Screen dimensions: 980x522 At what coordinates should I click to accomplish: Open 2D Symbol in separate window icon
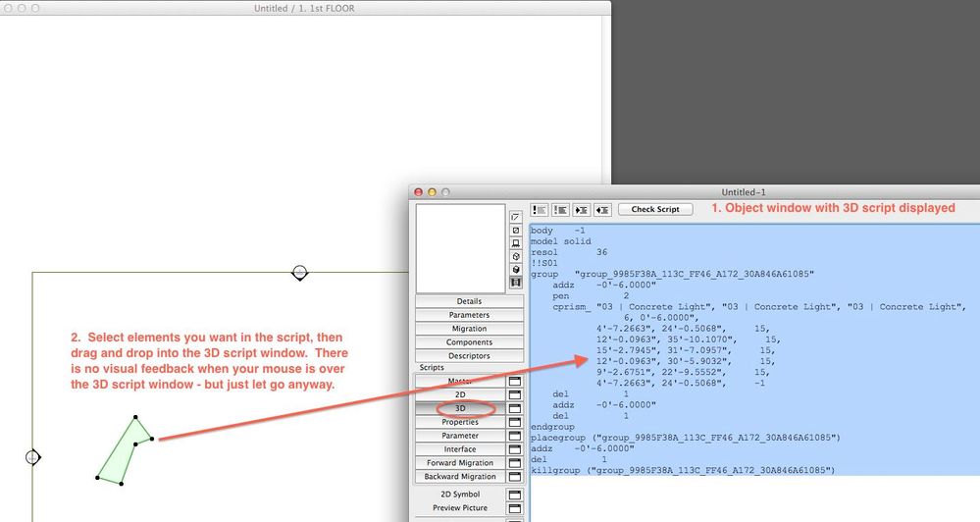514,495
